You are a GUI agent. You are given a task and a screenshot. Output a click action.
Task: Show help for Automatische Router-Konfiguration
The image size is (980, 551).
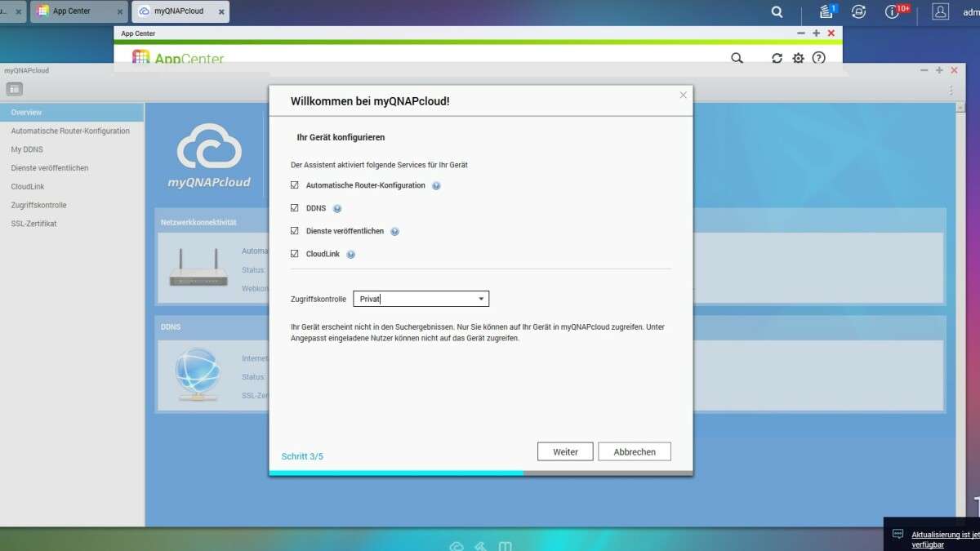(436, 186)
